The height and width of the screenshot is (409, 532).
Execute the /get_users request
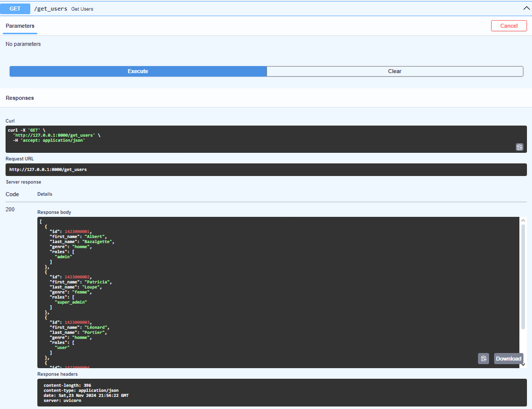click(138, 71)
